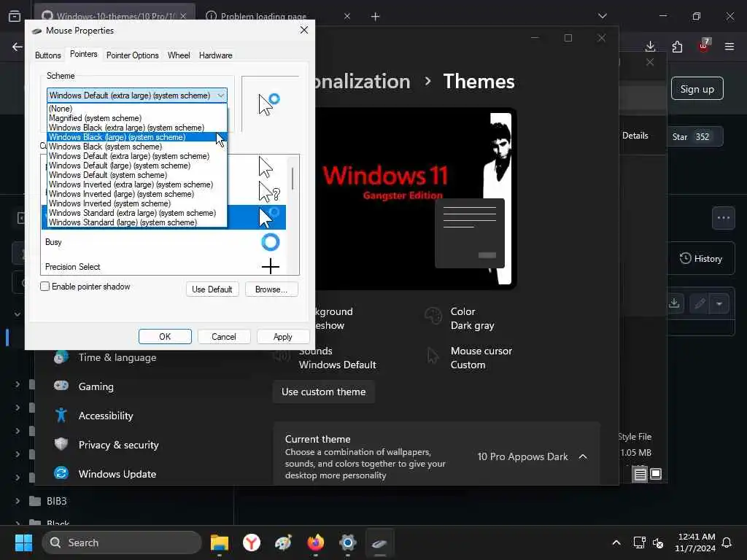
Task: Switch to Problem loading page tab
Action: (x=263, y=16)
